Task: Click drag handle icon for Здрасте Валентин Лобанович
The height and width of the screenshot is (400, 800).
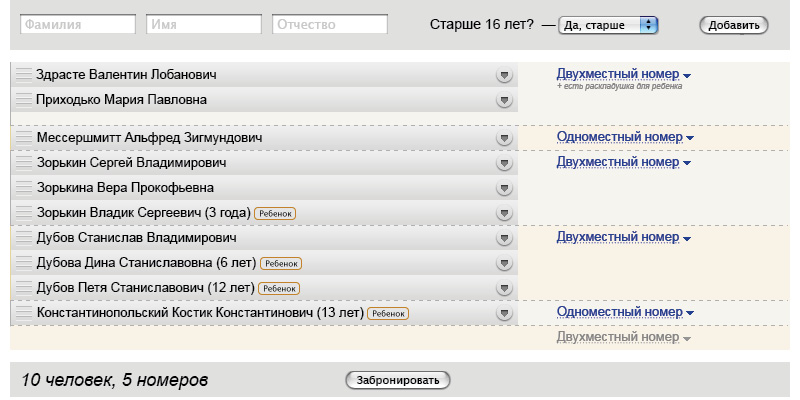Action: (24, 75)
